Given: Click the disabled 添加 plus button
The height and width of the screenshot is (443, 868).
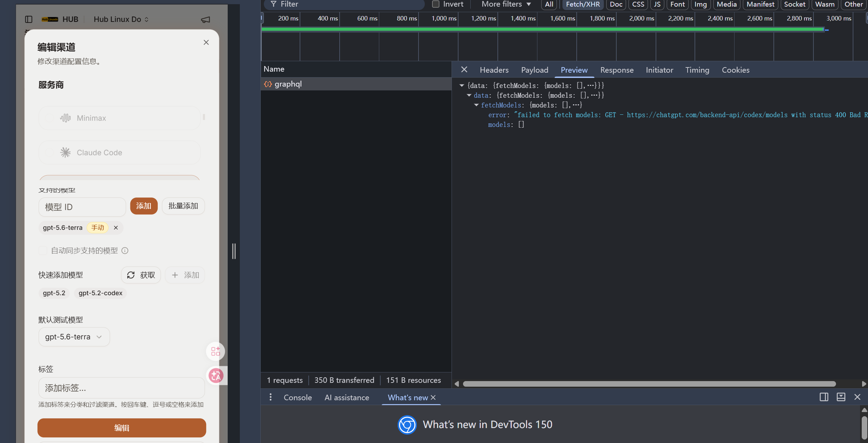Looking at the screenshot, I should point(185,275).
